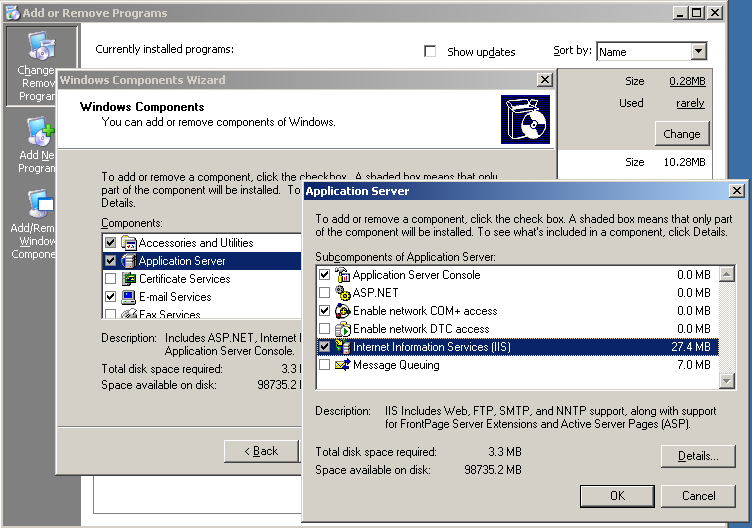
Task: Click the Change or Remove Programs sidebar icon
Action: pyautogui.click(x=40, y=47)
